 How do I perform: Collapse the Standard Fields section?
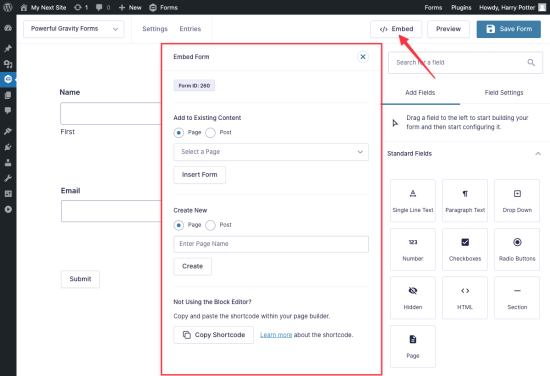pyautogui.click(x=538, y=154)
